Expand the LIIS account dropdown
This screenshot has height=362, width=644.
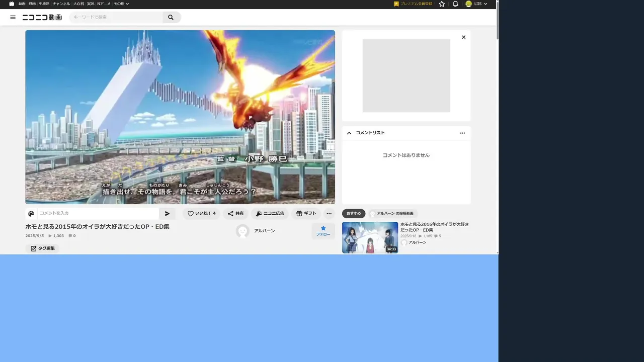pos(480,4)
